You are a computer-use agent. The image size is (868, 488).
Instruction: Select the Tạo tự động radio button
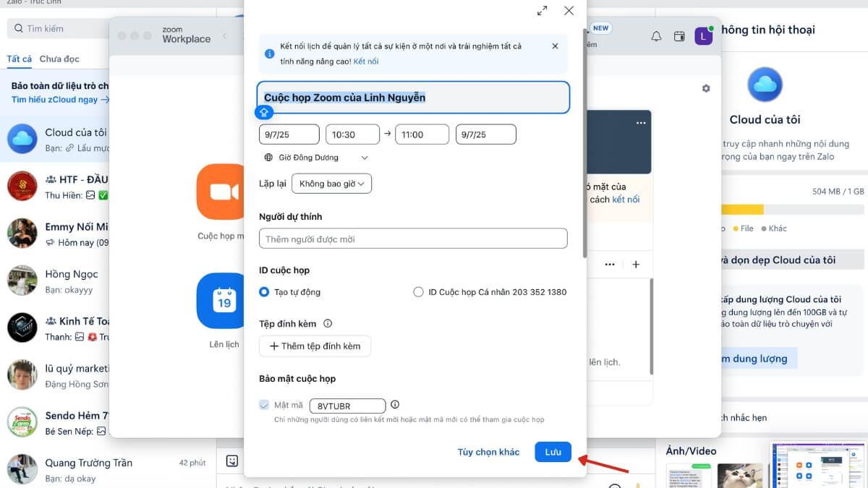pos(264,292)
